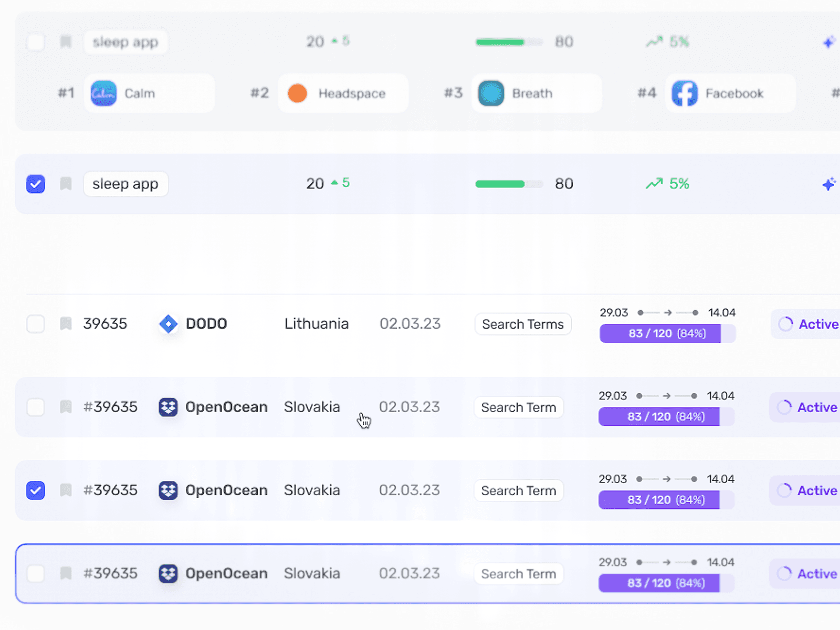Click rank 20 in checked sleep app row
This screenshot has width=840, height=630.
(x=315, y=184)
